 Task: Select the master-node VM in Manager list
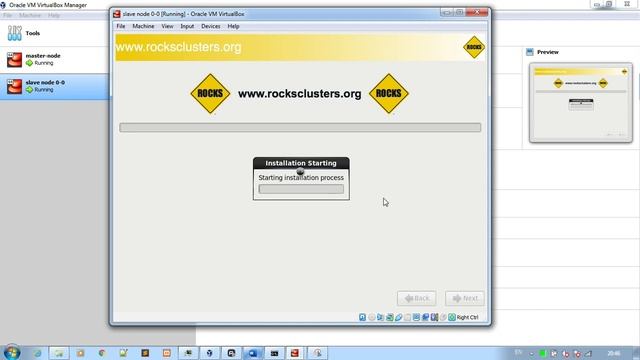(x=55, y=60)
